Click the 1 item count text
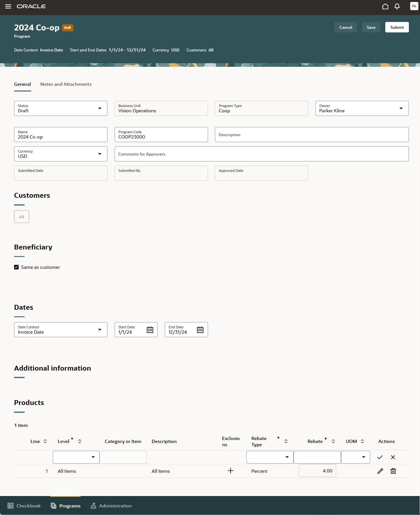 point(21,425)
